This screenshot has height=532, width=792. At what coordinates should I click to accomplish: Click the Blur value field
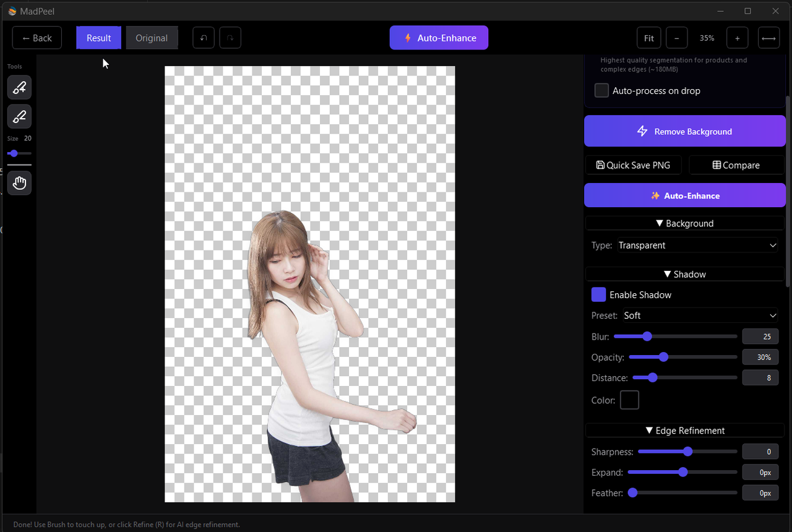coord(760,337)
